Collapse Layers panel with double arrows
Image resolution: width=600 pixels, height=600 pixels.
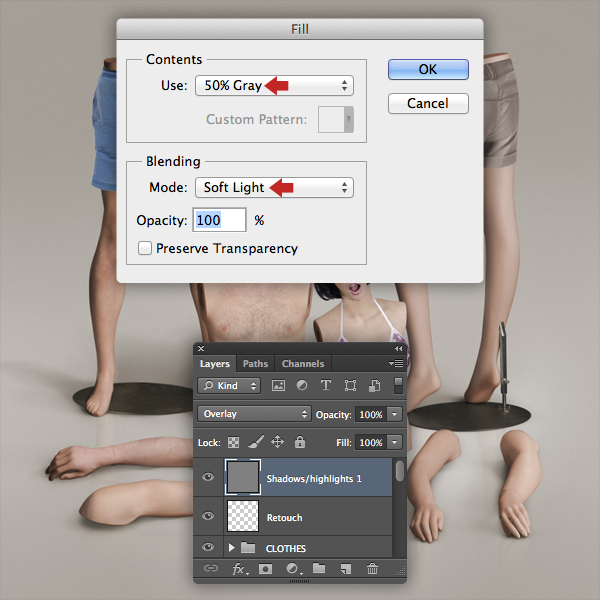[x=398, y=348]
